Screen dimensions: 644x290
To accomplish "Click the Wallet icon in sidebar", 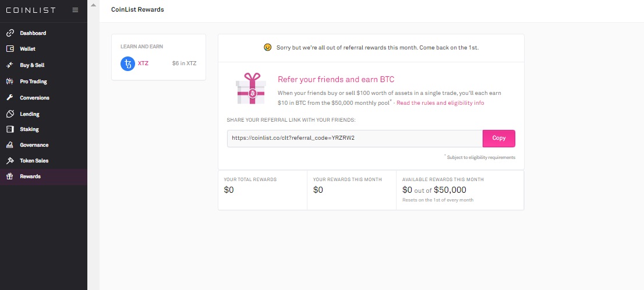I will (x=10, y=49).
